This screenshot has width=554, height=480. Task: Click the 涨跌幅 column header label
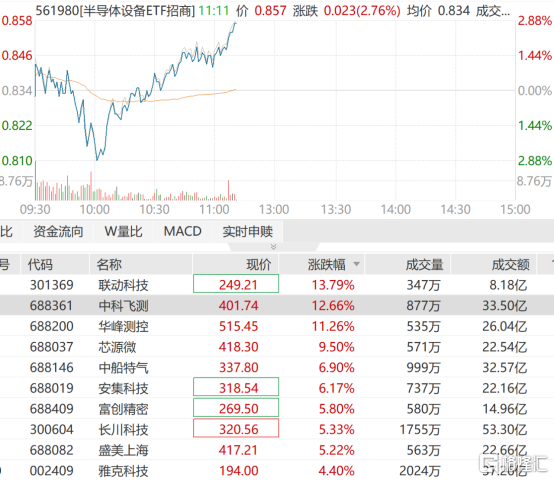(x=326, y=265)
